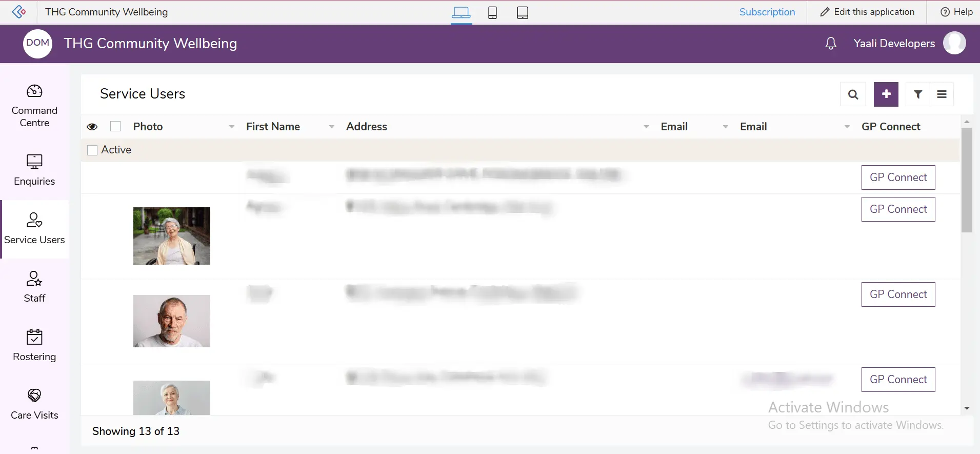Click the notification bell icon
The height and width of the screenshot is (454, 980).
(x=831, y=44)
